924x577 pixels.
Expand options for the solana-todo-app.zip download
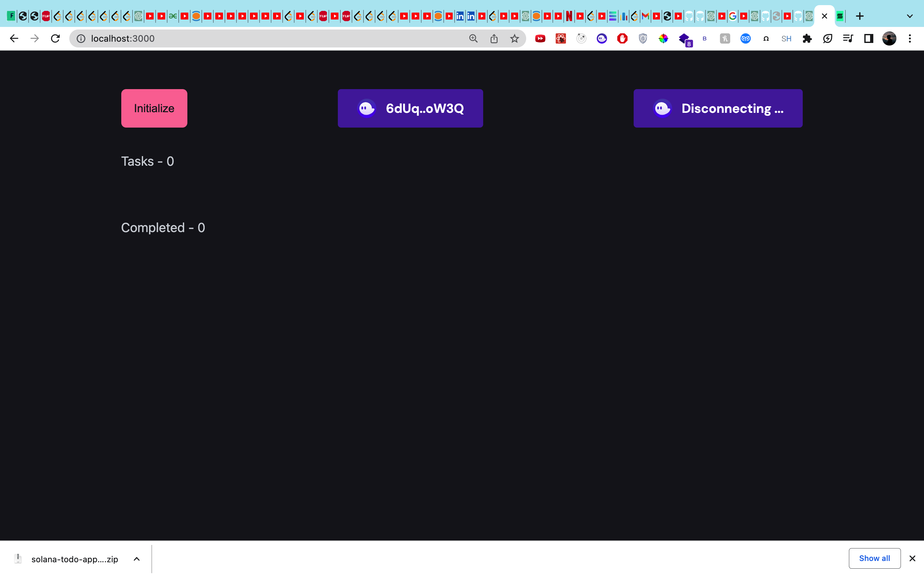coord(136,559)
